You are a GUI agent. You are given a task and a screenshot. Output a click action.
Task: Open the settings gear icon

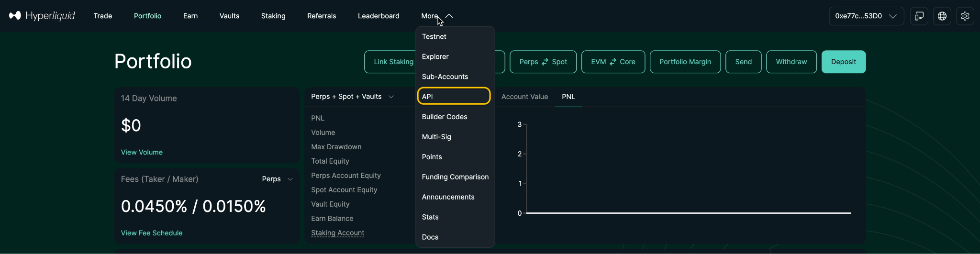965,16
